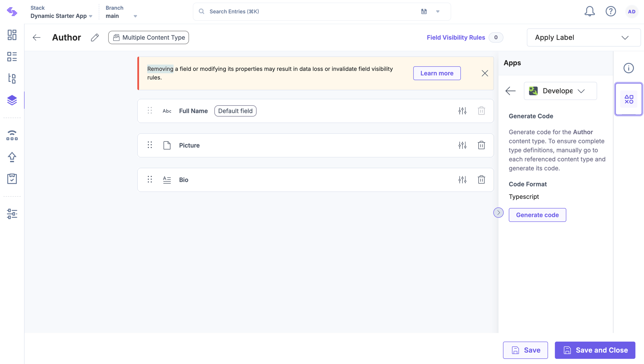Open the Tasks clipboard icon
The height and width of the screenshot is (364, 644).
pyautogui.click(x=12, y=179)
